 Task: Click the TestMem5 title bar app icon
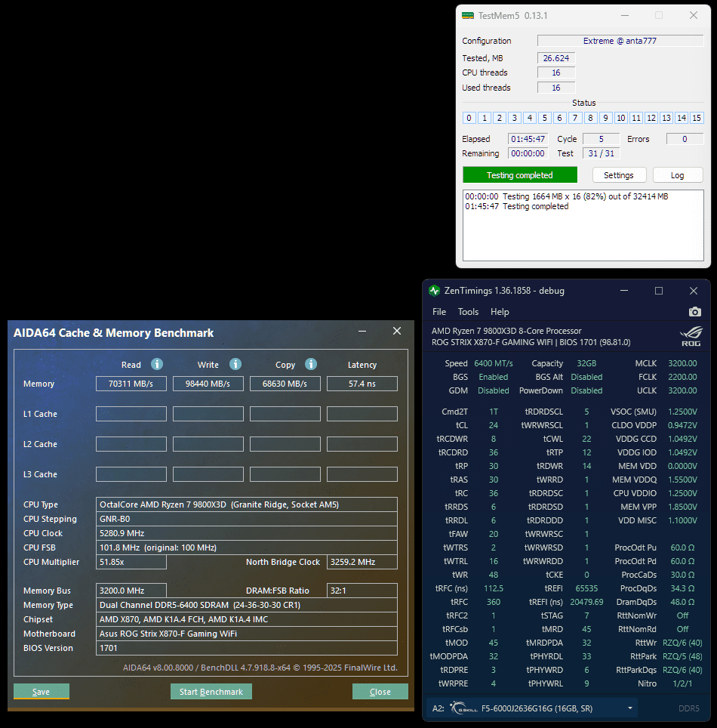[x=468, y=15]
